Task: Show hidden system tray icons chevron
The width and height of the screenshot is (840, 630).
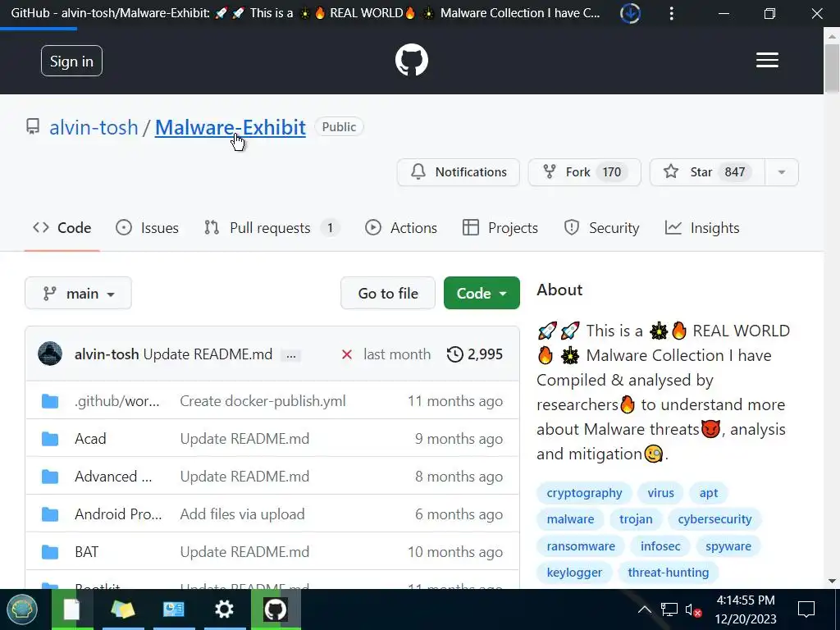Action: click(x=645, y=609)
